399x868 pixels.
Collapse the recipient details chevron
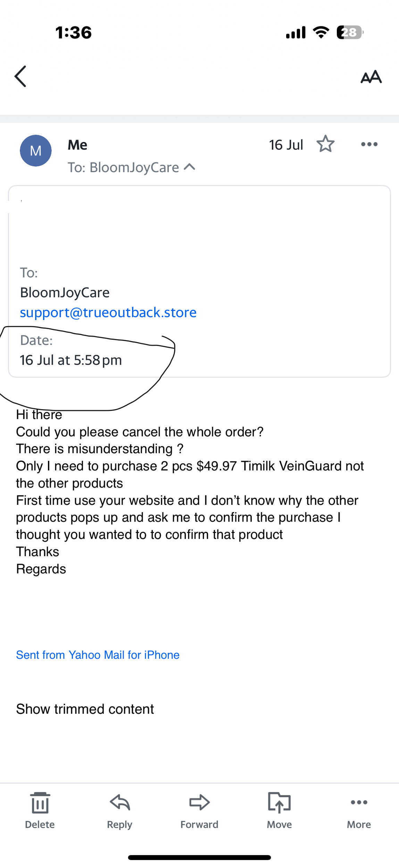click(x=190, y=167)
